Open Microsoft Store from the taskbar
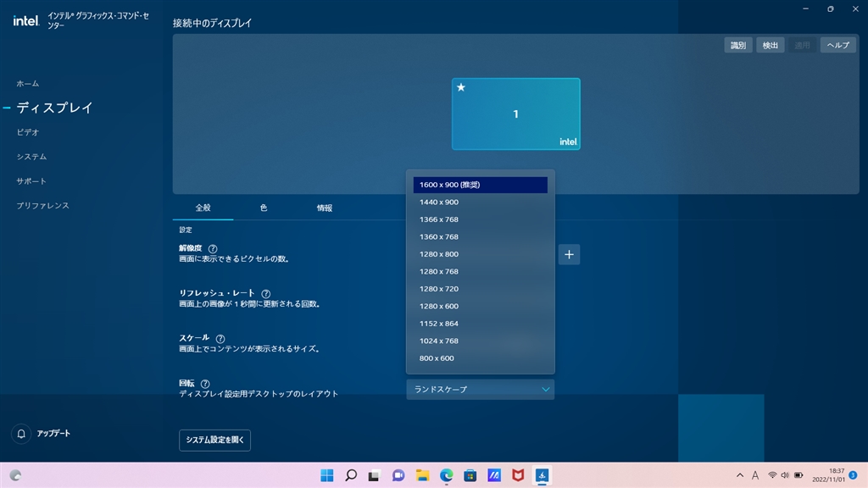Viewport: 868px width, 488px height. point(470,475)
